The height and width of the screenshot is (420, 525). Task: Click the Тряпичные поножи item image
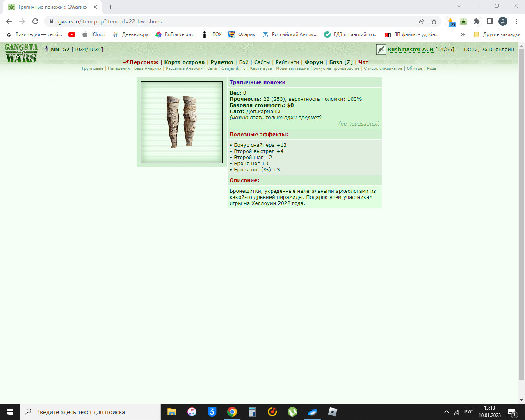(x=182, y=122)
